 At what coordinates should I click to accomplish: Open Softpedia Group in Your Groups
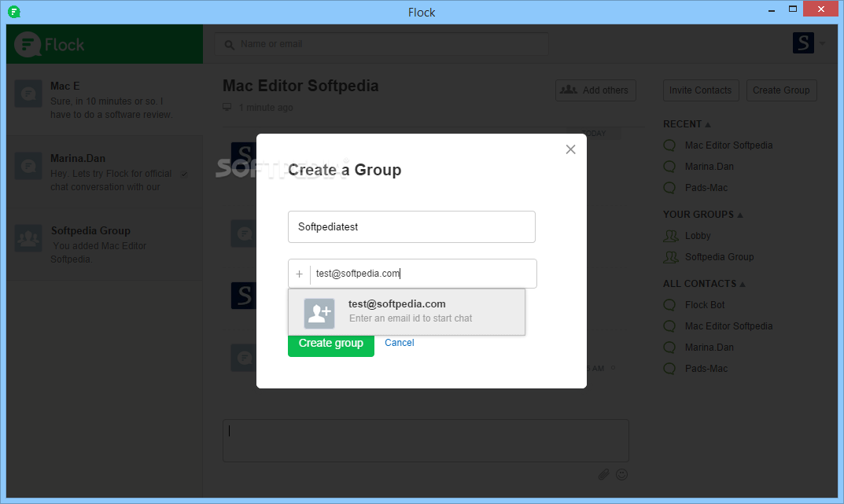719,257
